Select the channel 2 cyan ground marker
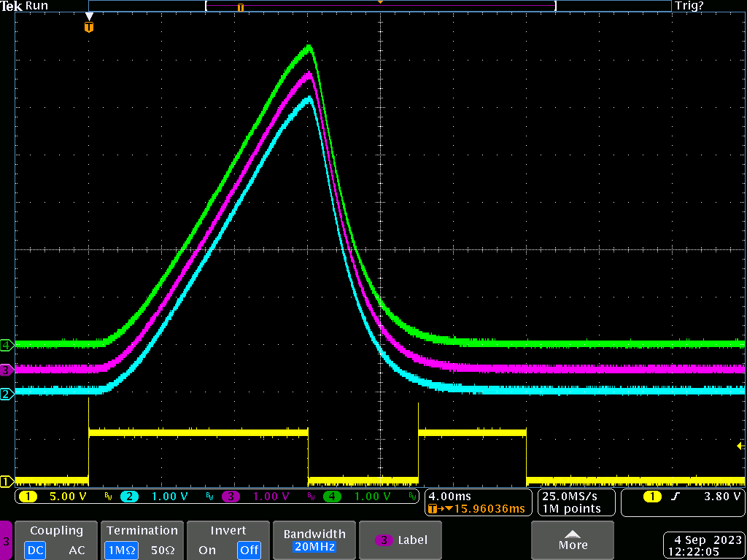 point(7,394)
